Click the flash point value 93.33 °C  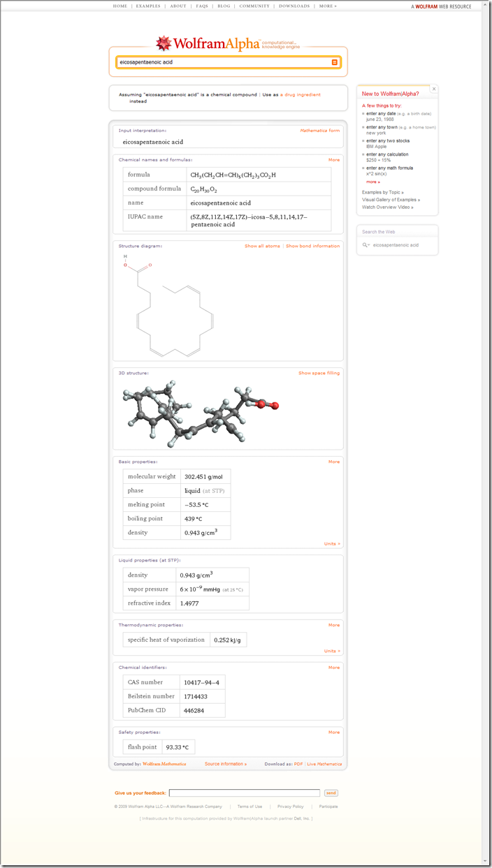pos(178,747)
